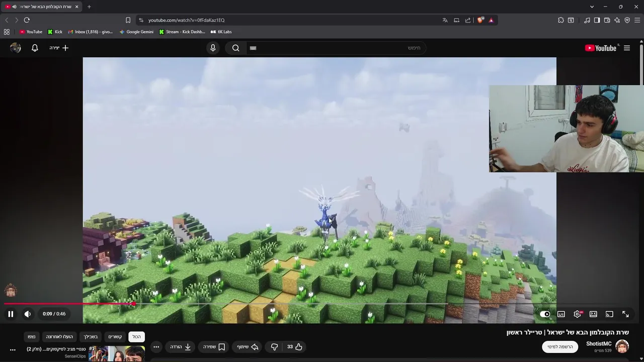
Task: Open browser main menu
Action: pos(637,20)
